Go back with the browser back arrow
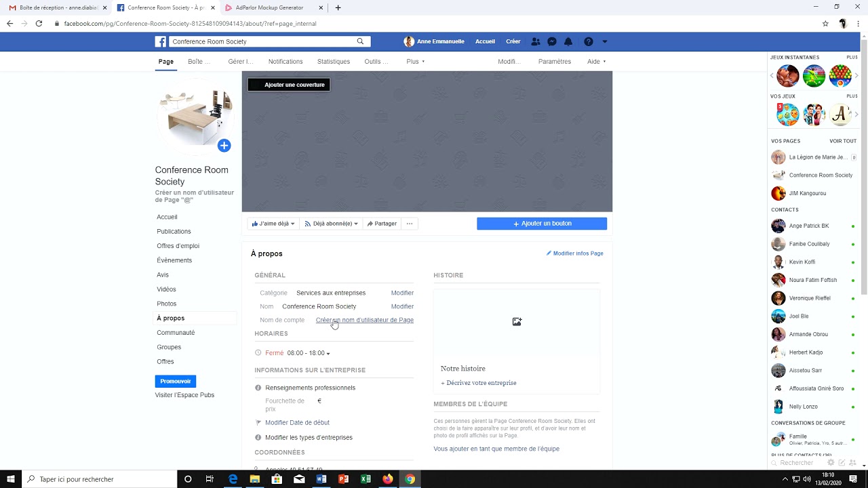Screen dimensions: 868x488 [x=9, y=23]
